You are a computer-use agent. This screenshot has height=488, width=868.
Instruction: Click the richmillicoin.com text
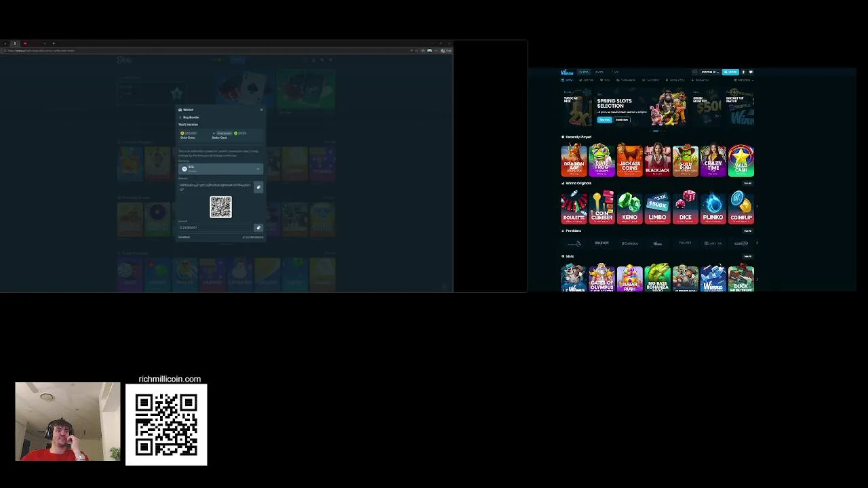tap(170, 379)
